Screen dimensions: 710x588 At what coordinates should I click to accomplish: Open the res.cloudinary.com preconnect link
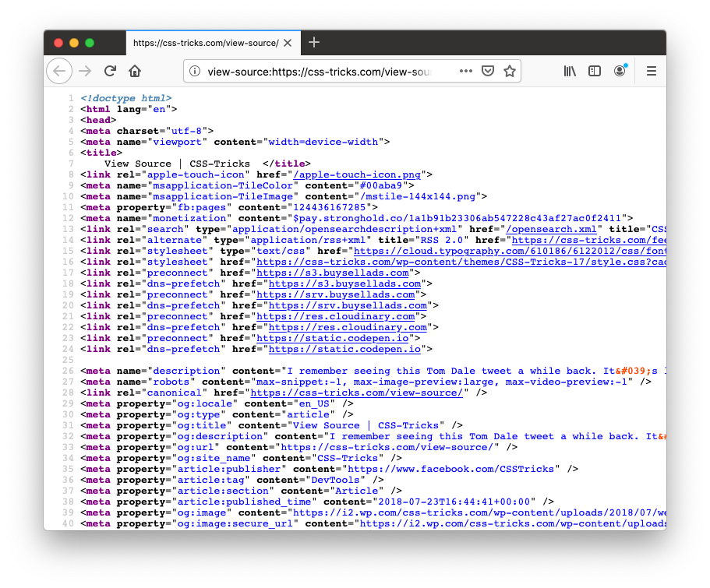tap(336, 316)
